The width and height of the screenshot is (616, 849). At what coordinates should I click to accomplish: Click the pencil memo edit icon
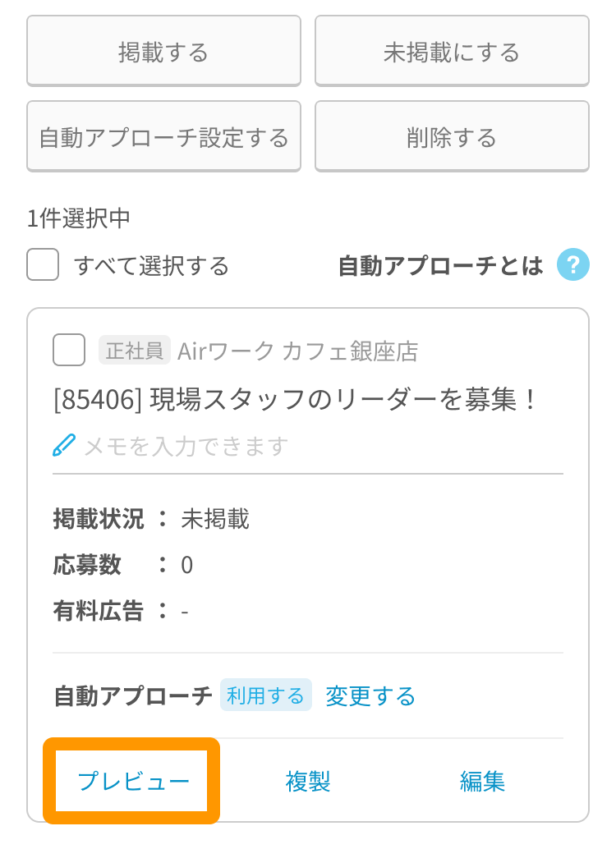64,445
